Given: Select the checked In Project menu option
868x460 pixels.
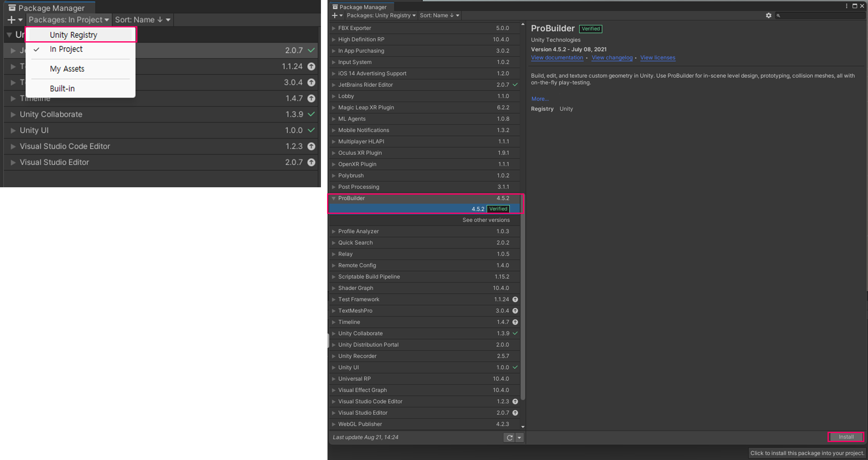Looking at the screenshot, I should tap(66, 49).
